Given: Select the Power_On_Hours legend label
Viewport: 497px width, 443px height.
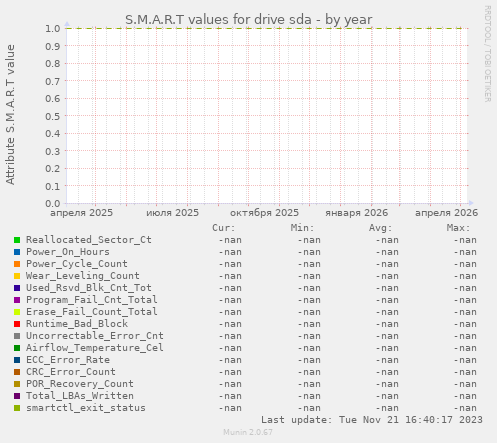Looking at the screenshot, I should pos(68,252).
